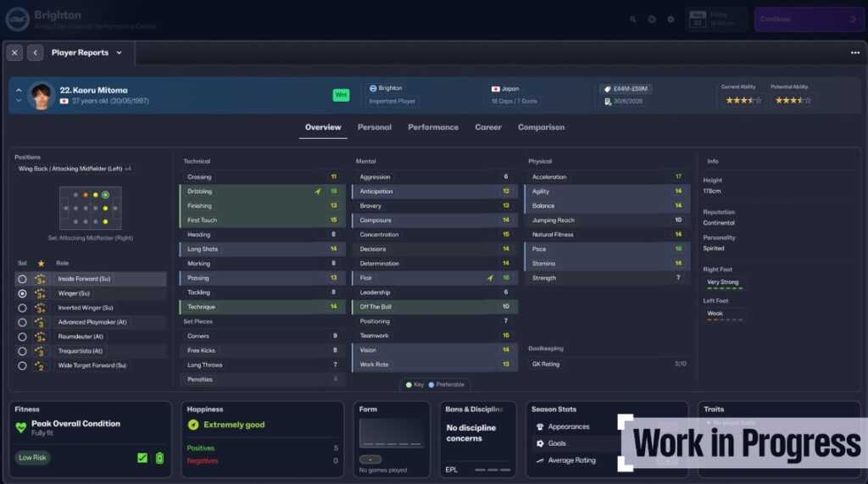
Task: Click the battery condition icon in Fitness
Action: (x=159, y=458)
